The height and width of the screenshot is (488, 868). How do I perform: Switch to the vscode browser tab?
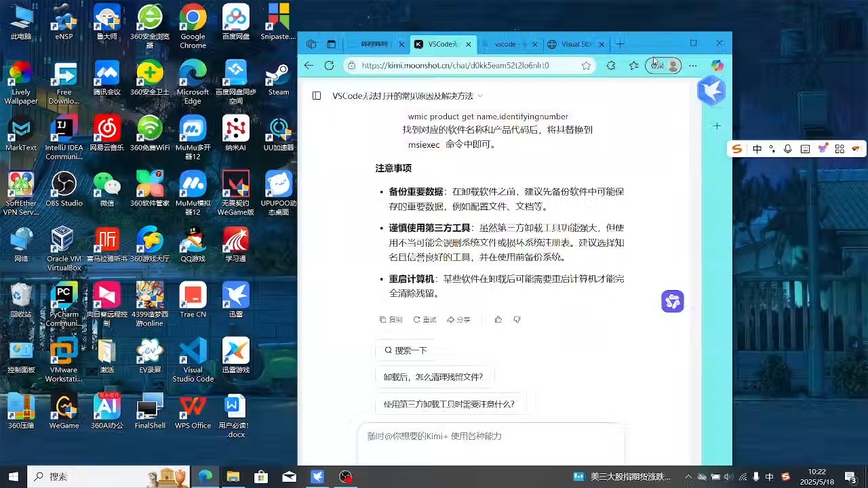509,44
